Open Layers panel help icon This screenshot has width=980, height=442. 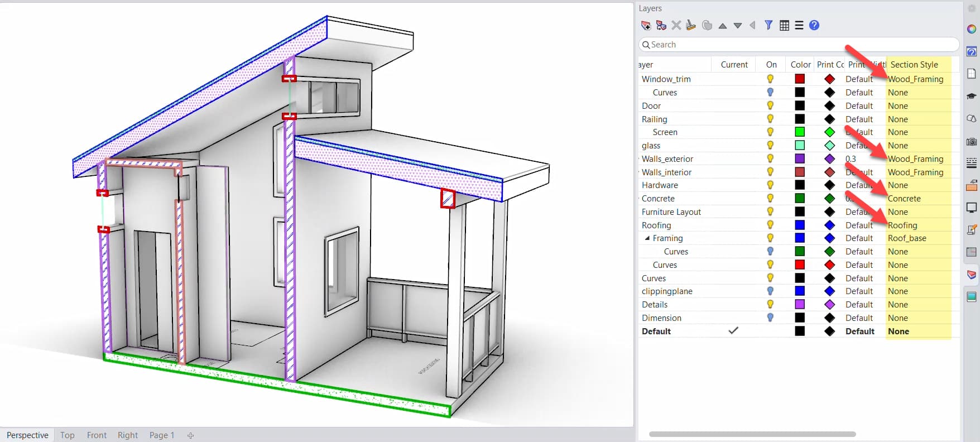[814, 25]
